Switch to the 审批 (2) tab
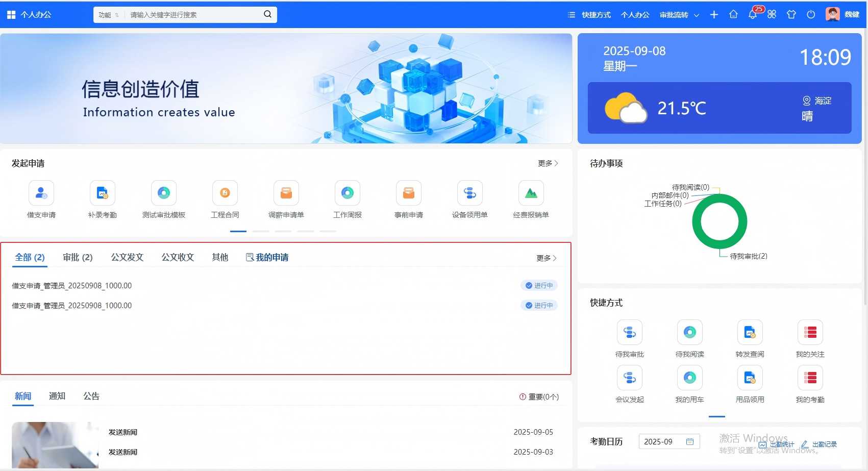This screenshot has width=868, height=471. 78,258
